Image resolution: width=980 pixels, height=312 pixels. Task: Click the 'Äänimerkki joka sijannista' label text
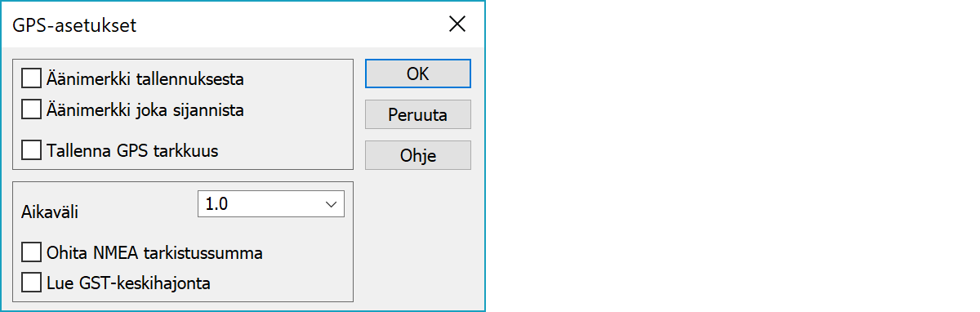[x=145, y=109]
